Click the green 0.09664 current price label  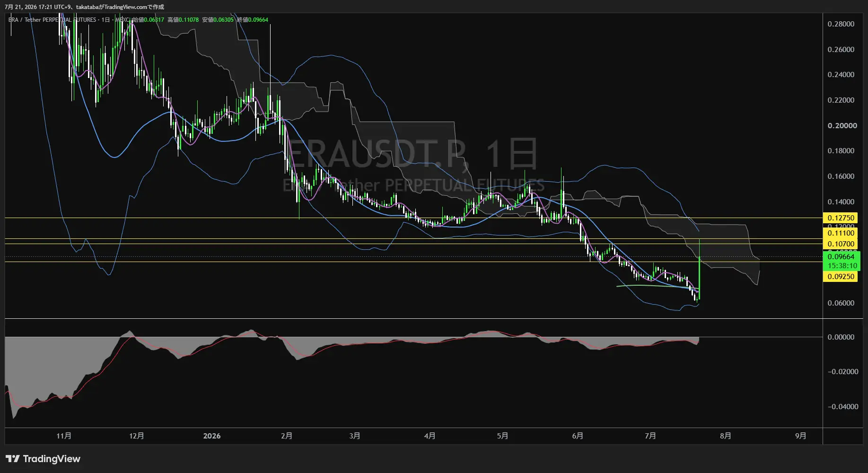841,257
